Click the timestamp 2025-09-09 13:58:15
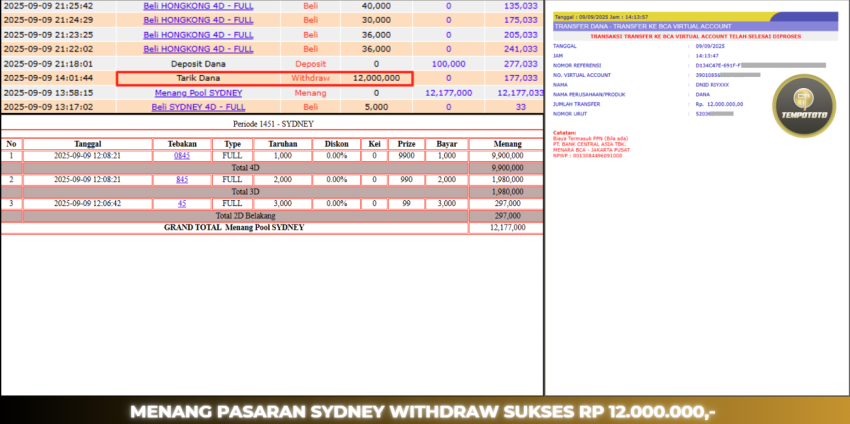Viewport: 850px width, 424px height. [x=48, y=93]
